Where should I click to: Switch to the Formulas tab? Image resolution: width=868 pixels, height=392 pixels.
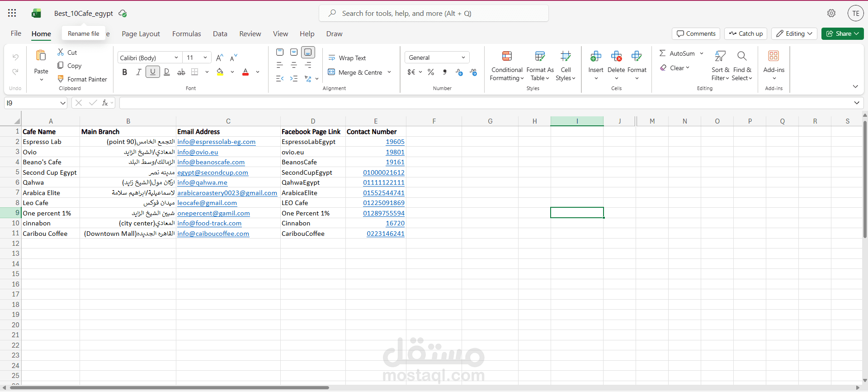click(x=186, y=33)
